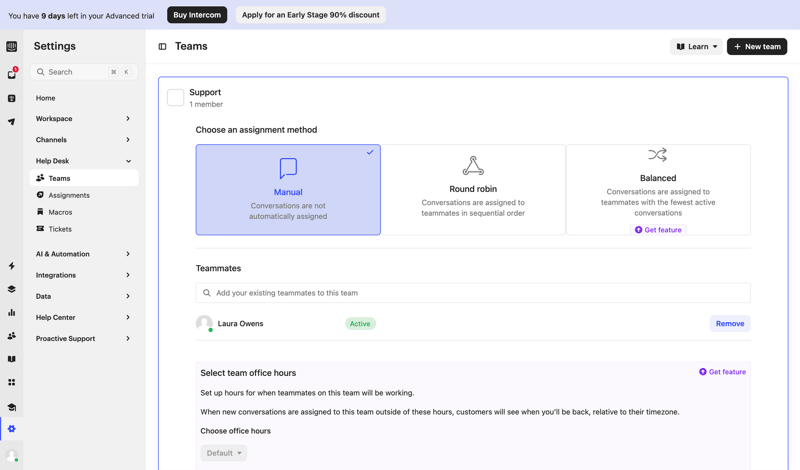Expand the AI & Automation section
Image resolution: width=800 pixels, height=470 pixels.
click(83, 254)
